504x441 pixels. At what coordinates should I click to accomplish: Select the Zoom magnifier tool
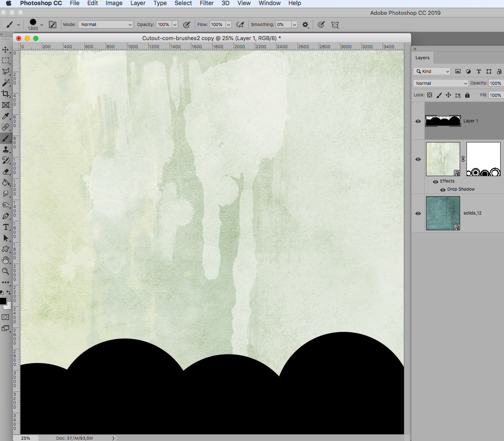point(6,271)
